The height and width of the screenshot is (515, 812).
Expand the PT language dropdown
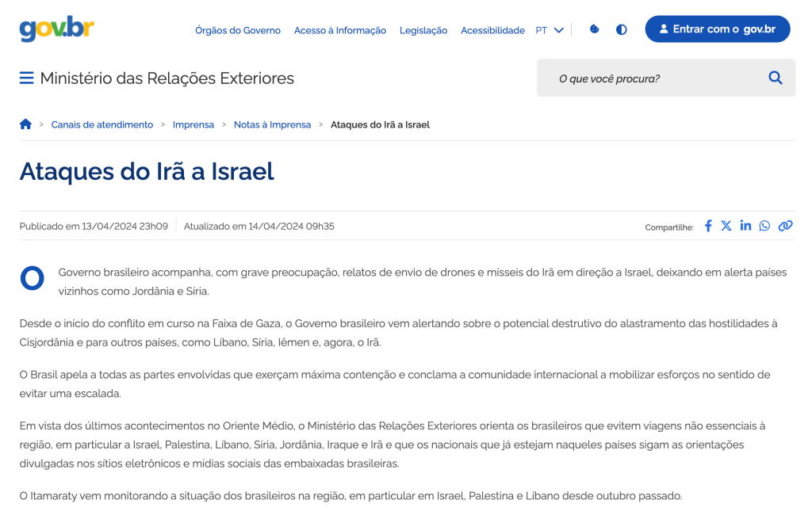550,30
